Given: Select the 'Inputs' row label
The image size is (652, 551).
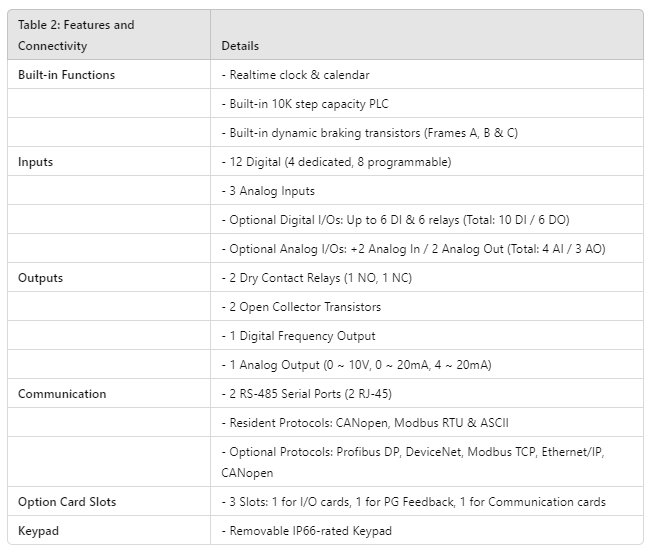Looking at the screenshot, I should [36, 162].
